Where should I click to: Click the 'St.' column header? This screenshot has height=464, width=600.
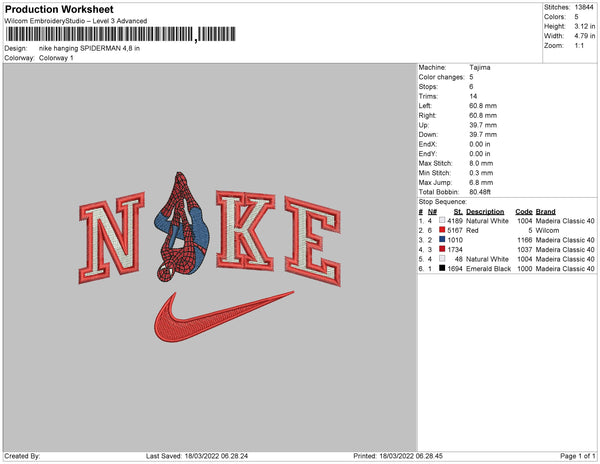[458, 212]
